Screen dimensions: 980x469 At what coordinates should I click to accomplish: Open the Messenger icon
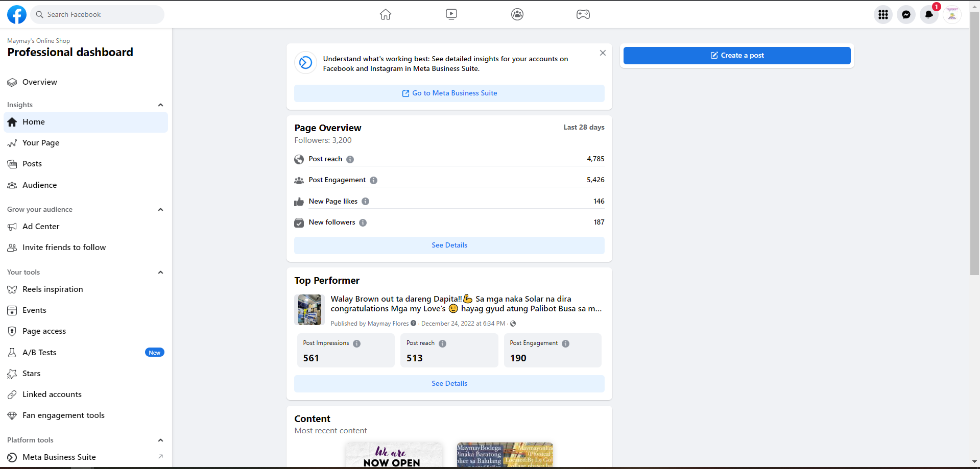906,14
